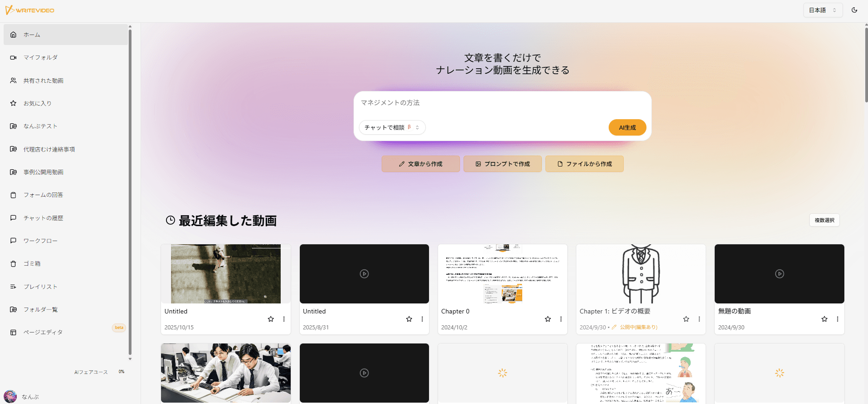Star the Chapter 0 video

548,319
